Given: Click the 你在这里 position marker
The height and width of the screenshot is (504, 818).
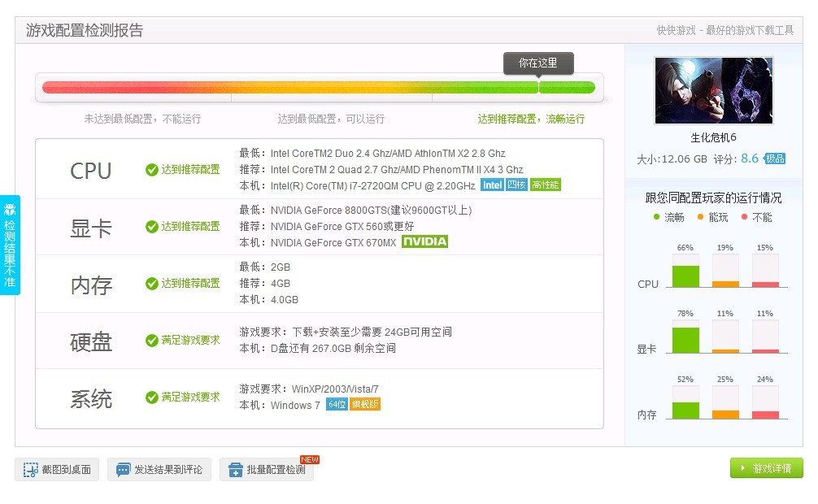Looking at the screenshot, I should [x=538, y=63].
